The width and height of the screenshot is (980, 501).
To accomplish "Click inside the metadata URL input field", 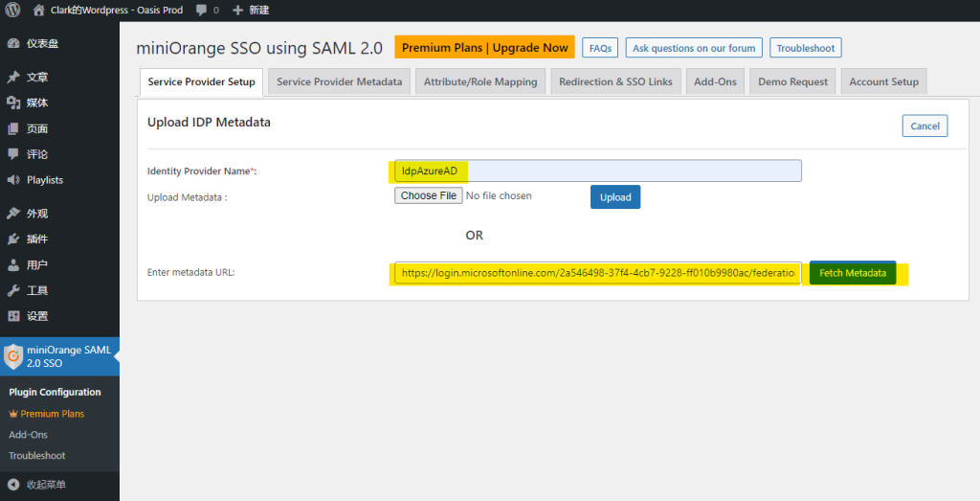I will 597,273.
